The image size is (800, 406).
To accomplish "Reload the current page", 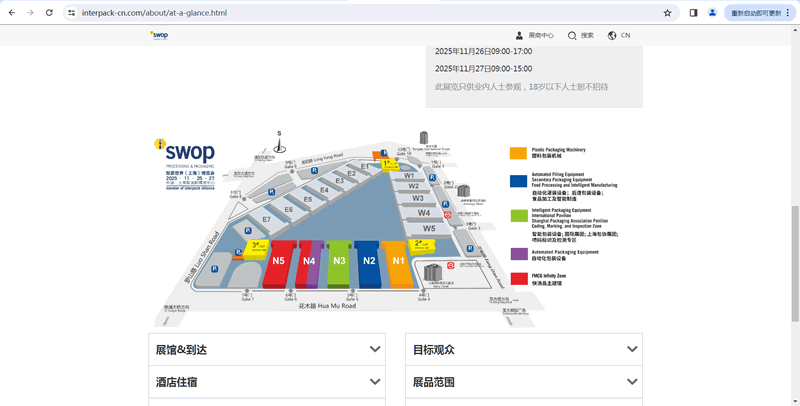I will (x=49, y=13).
